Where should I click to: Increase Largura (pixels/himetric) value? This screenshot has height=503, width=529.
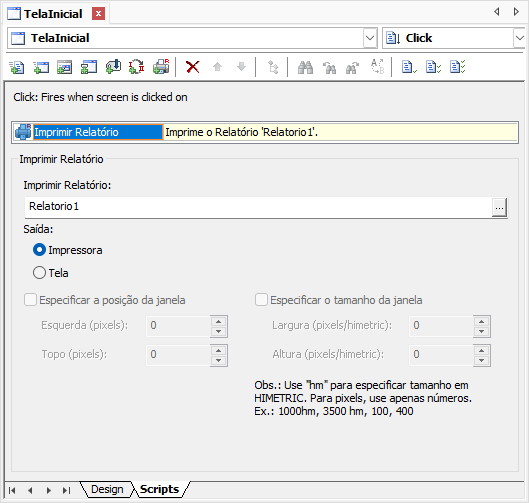(x=481, y=321)
